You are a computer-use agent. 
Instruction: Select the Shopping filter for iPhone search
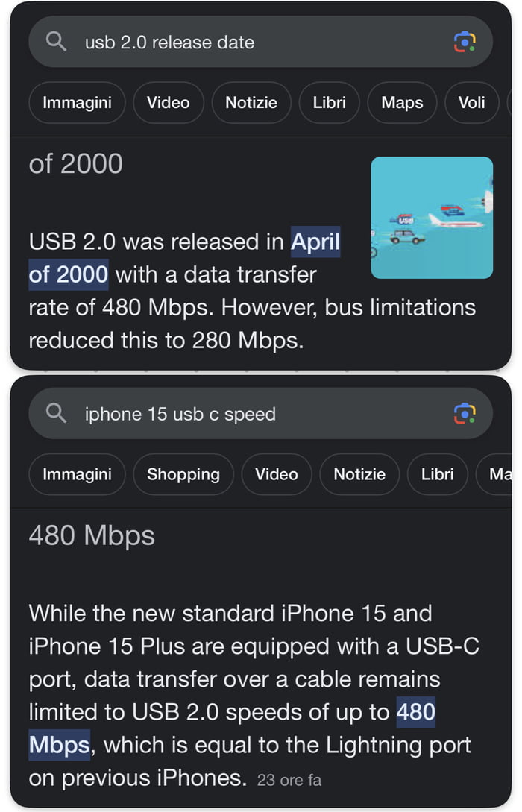[183, 474]
